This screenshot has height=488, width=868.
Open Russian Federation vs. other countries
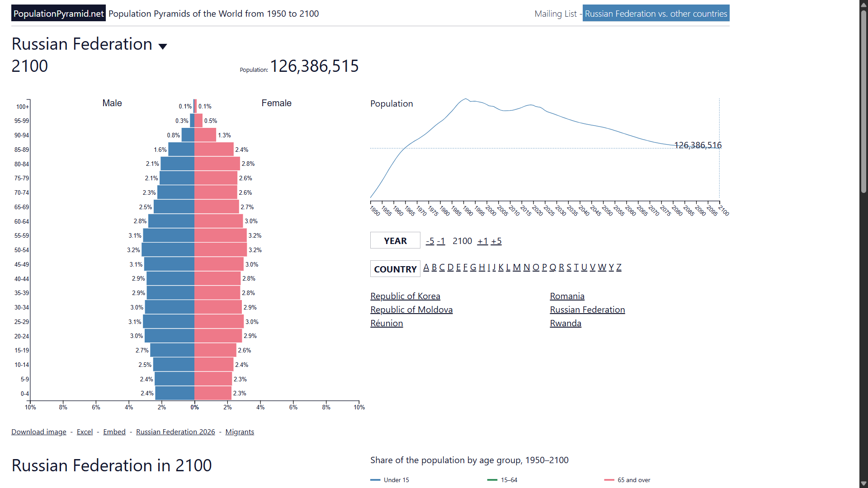656,14
